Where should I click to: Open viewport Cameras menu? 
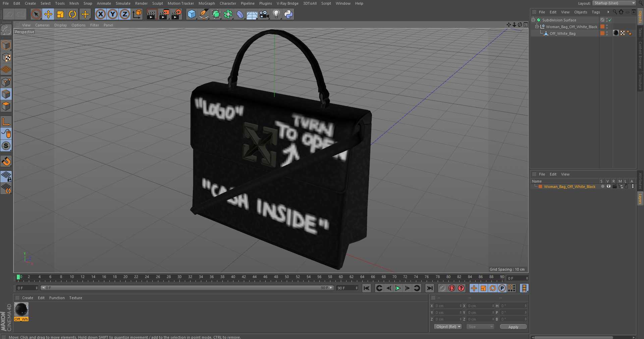pos(42,25)
